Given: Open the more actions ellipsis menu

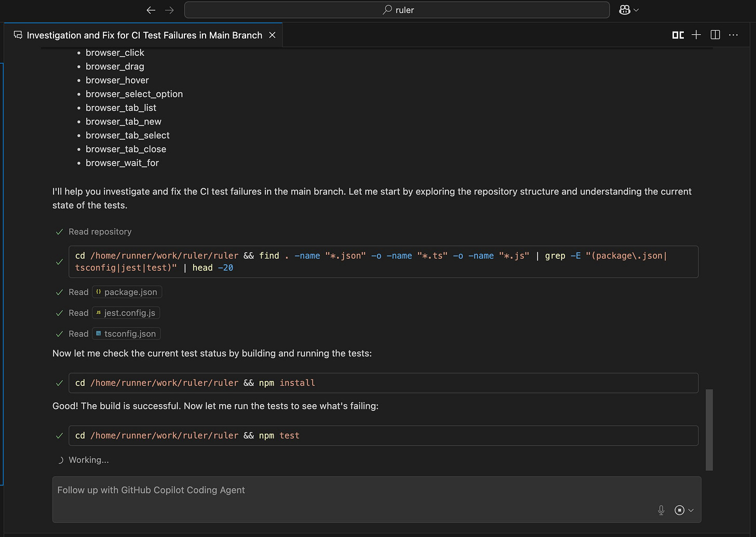Looking at the screenshot, I should pyautogui.click(x=733, y=35).
